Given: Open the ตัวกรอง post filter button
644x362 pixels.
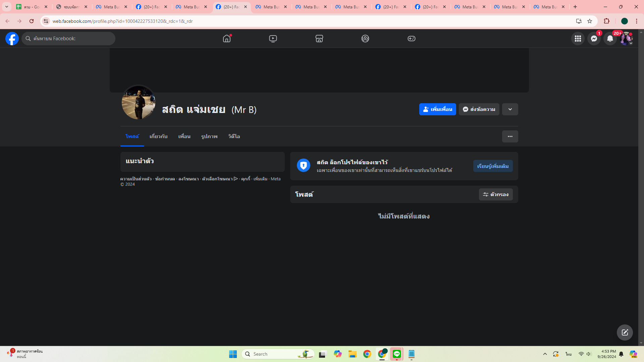Looking at the screenshot, I should 495,194.
